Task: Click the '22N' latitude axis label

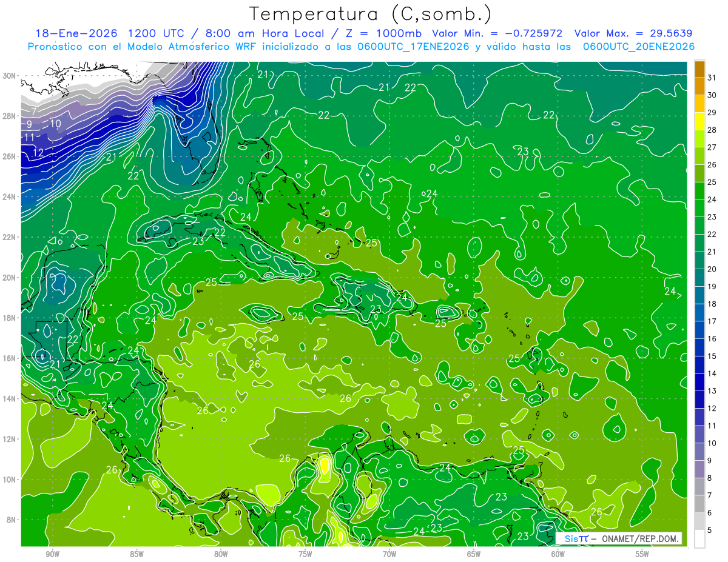Action: [10, 237]
